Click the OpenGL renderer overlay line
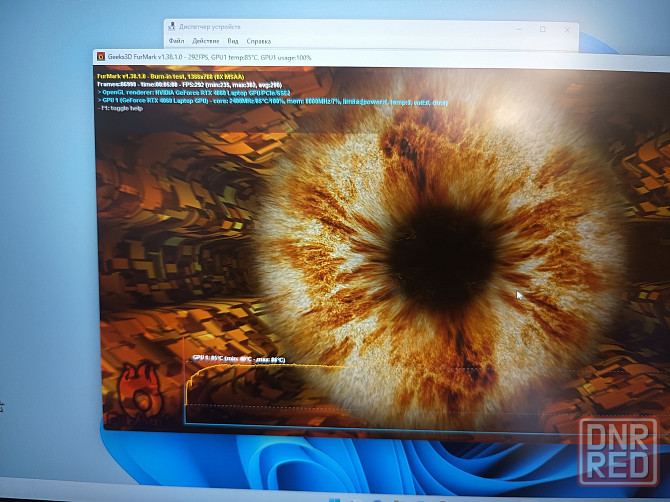The image size is (670, 502). tap(194, 92)
